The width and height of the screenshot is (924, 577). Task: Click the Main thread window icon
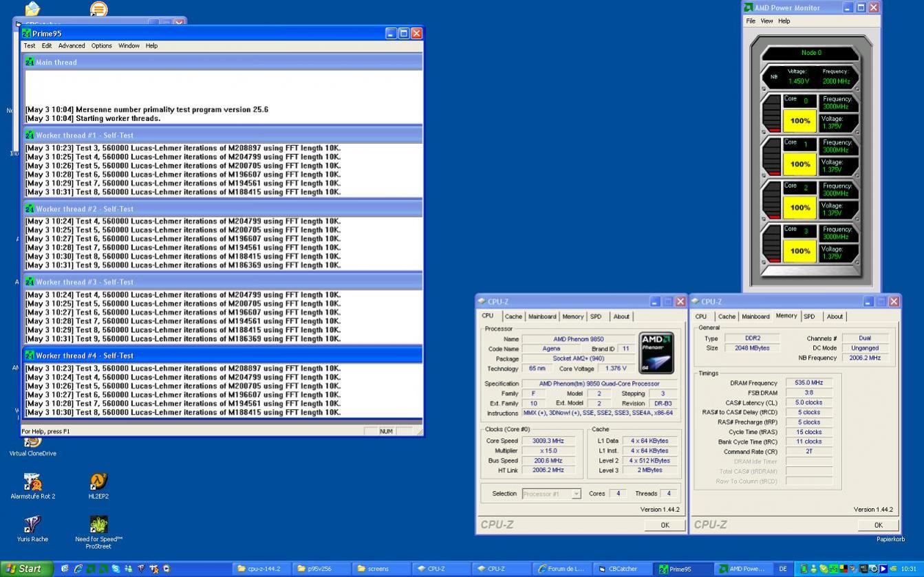pos(30,62)
